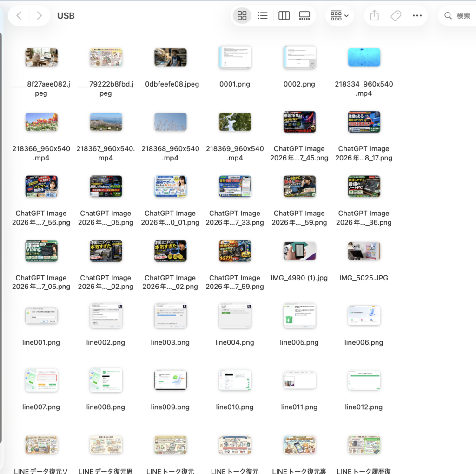
Task: Select the _0dbfeefe08.jpeg photo
Action: pos(170,57)
